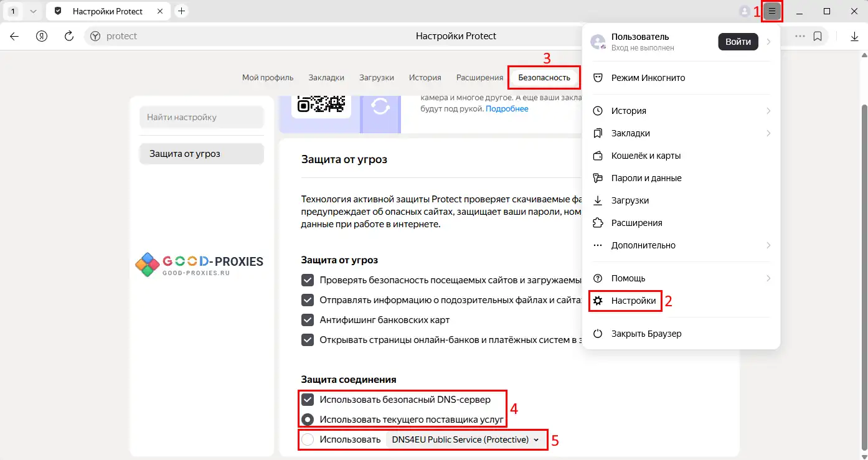Viewport: 868px width, 460px height.
Task: Click the user avatar icon in menu
Action: pos(598,42)
